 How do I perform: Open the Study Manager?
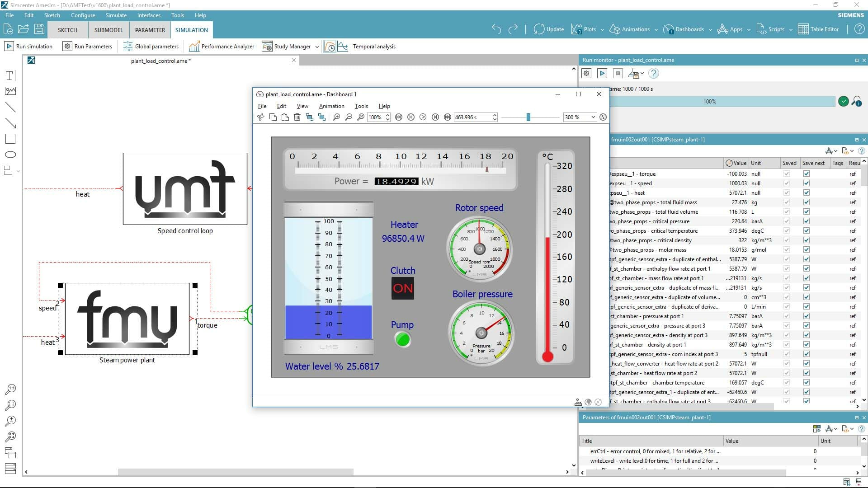(267, 46)
